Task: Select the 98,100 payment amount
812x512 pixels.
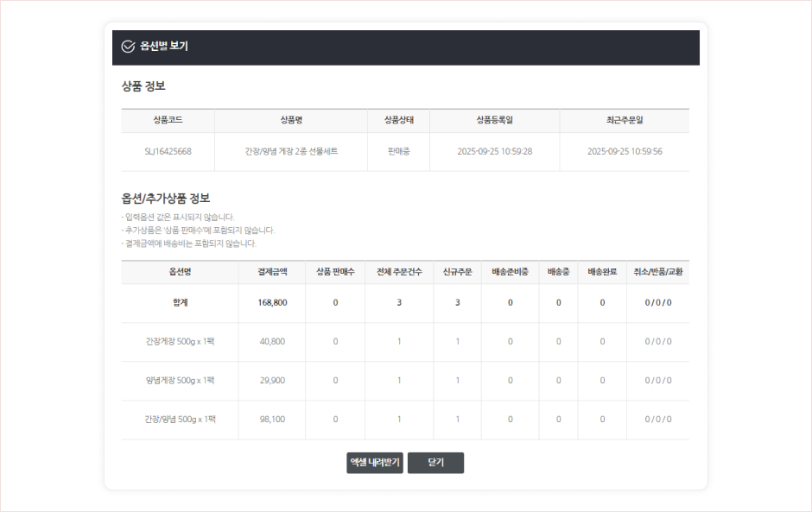Action: (x=272, y=420)
